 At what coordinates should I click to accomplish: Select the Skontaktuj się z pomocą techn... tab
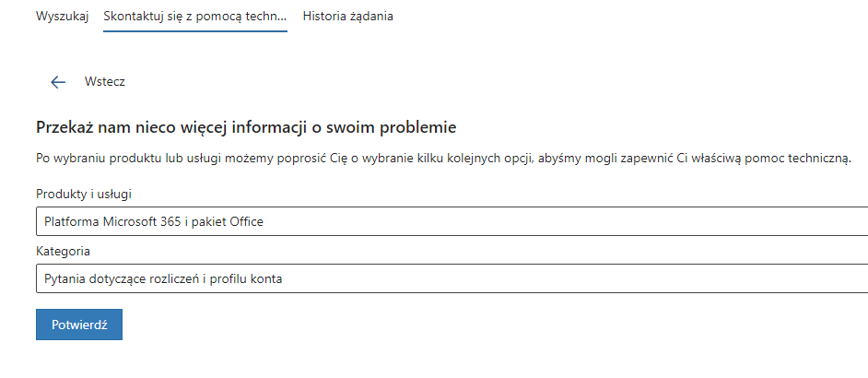[194, 16]
